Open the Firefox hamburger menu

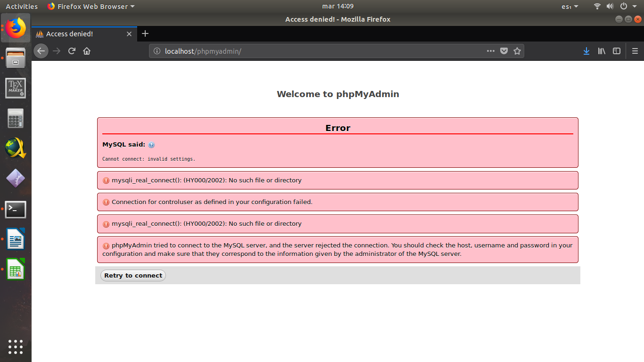tap(635, 51)
